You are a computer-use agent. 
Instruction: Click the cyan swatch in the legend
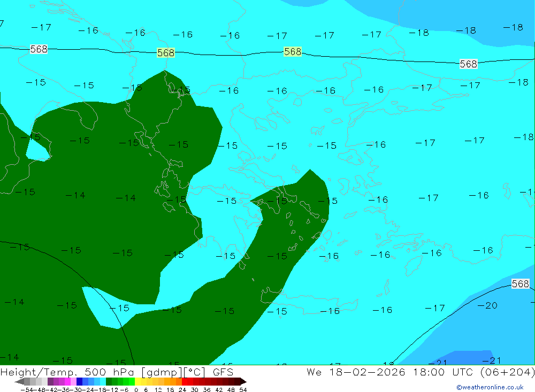point(103,382)
